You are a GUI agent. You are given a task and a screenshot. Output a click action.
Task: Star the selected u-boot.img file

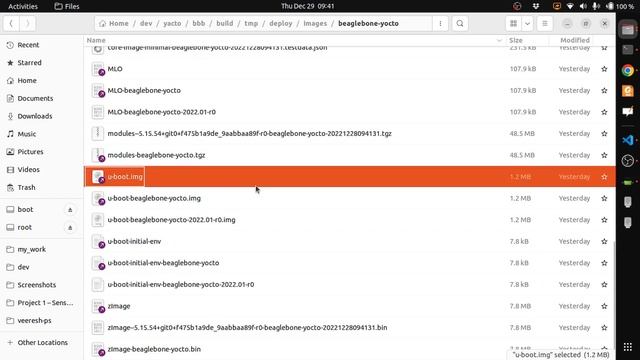(604, 177)
